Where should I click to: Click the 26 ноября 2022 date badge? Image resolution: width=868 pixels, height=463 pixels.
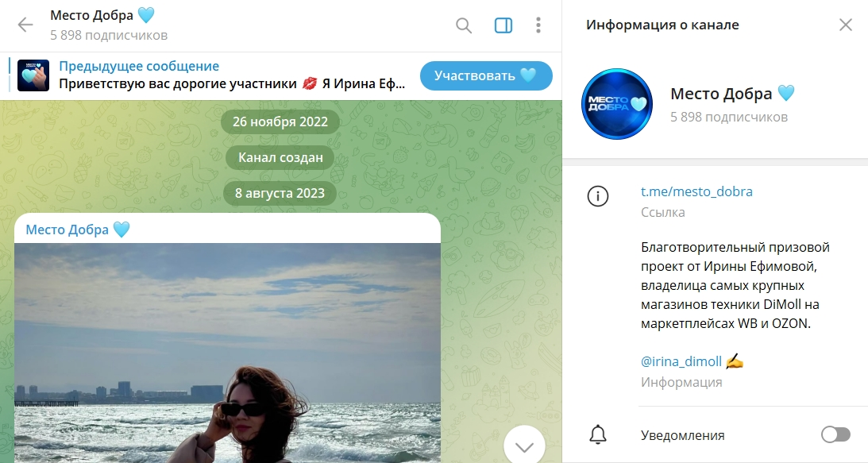280,122
